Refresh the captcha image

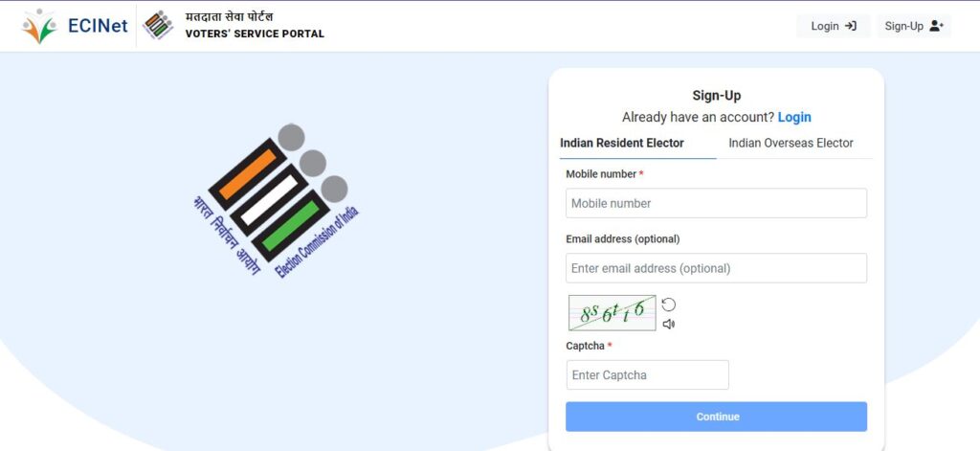click(669, 304)
